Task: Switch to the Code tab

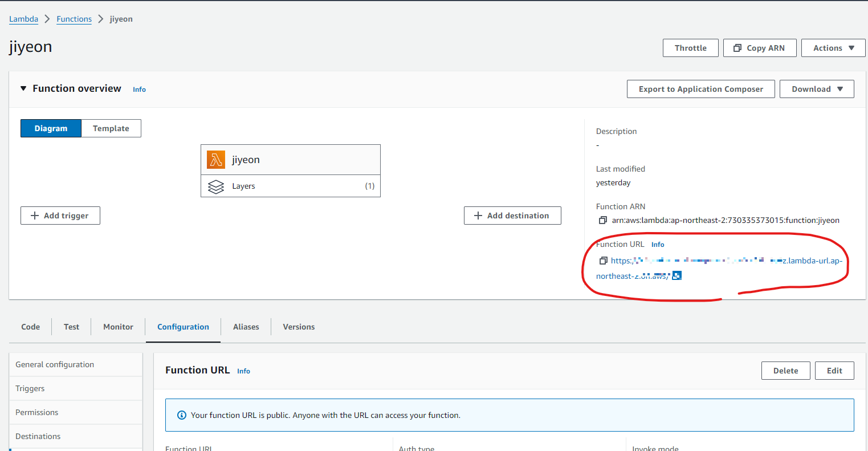Action: tap(31, 327)
